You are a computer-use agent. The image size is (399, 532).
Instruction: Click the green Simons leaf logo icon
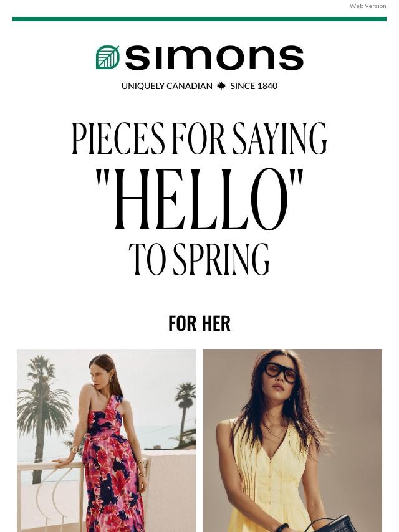pos(108,57)
